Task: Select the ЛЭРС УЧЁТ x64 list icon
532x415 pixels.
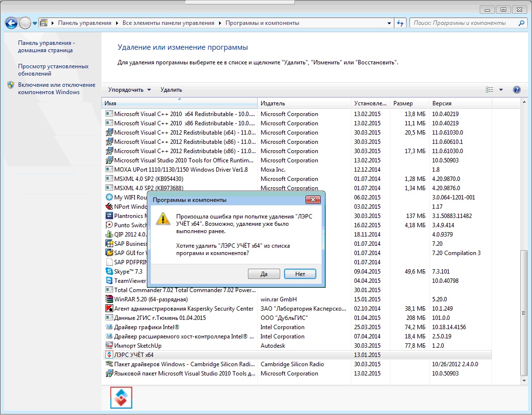Action: [x=109, y=355]
